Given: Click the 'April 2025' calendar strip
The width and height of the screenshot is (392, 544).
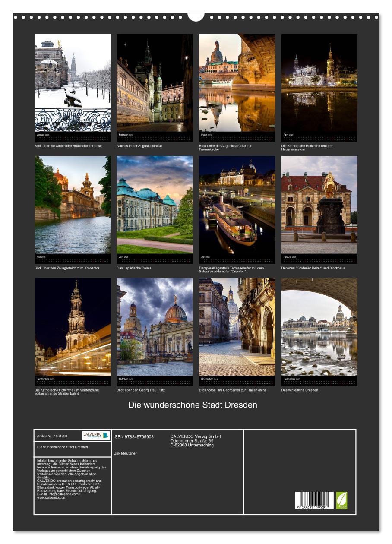Looking at the screenshot, I should (x=319, y=137).
